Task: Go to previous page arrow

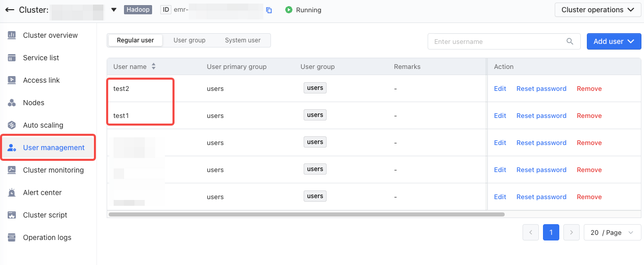Action: pyautogui.click(x=531, y=232)
